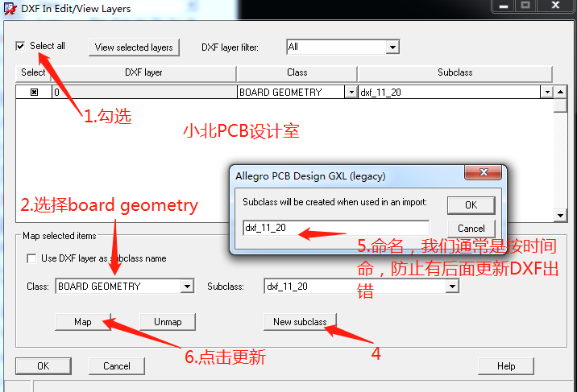Click the Subclass column header
This screenshot has height=392, width=577.
(x=455, y=72)
